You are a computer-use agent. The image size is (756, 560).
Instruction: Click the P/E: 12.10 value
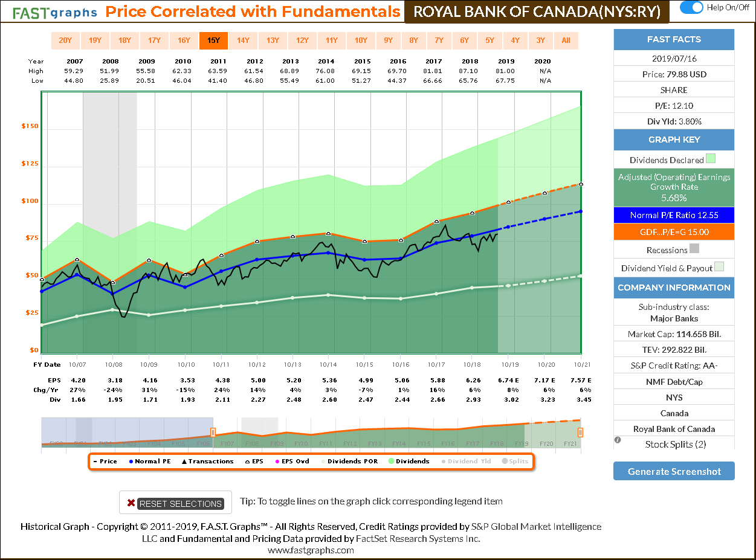click(674, 106)
